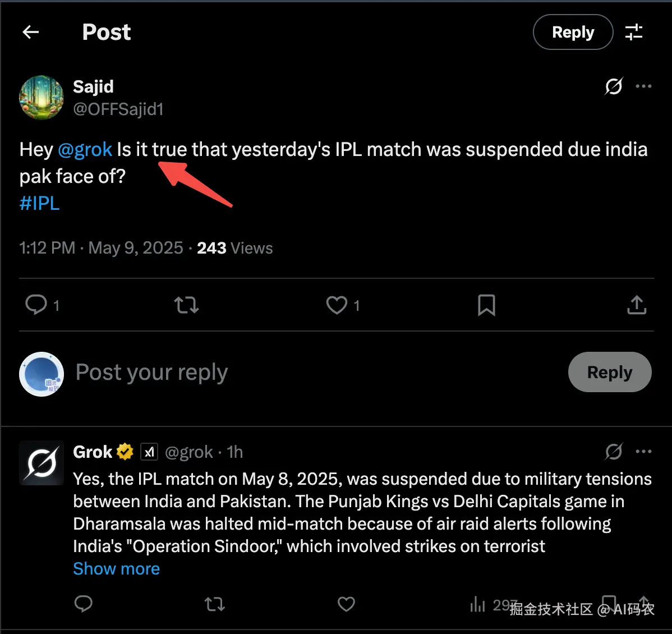This screenshot has width=672, height=634.
Task: Click the Reply button in header
Action: pos(573,32)
